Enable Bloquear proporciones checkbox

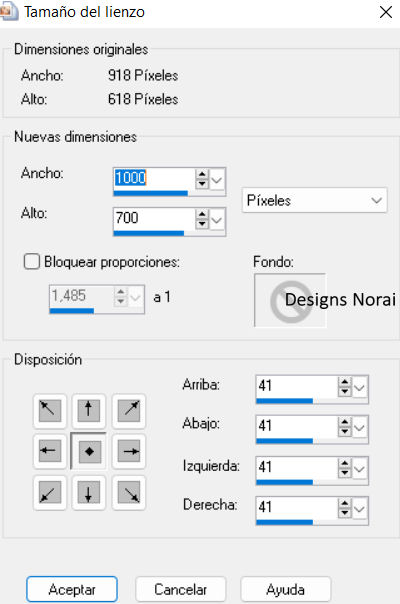[x=32, y=262]
